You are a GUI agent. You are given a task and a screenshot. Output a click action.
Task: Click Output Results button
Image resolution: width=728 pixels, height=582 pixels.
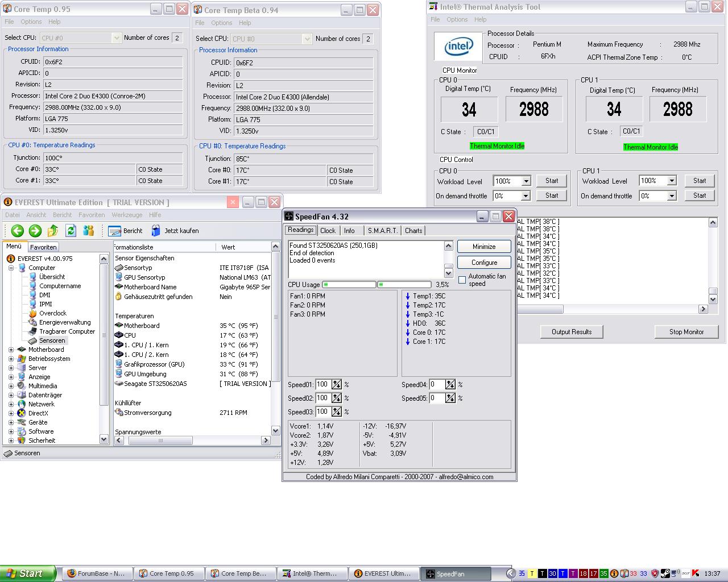(x=571, y=332)
